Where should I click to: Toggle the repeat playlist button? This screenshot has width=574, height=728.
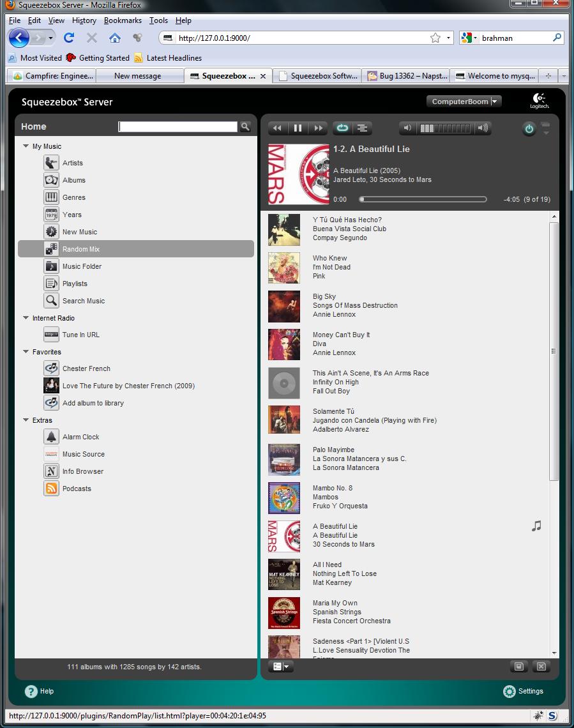(x=342, y=128)
